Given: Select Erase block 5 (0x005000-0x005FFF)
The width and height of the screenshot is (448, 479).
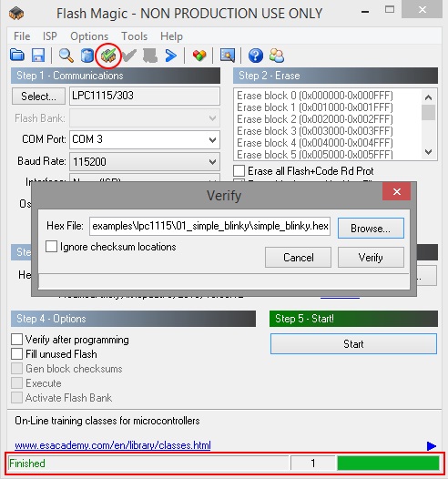Looking at the screenshot, I should coord(315,155).
